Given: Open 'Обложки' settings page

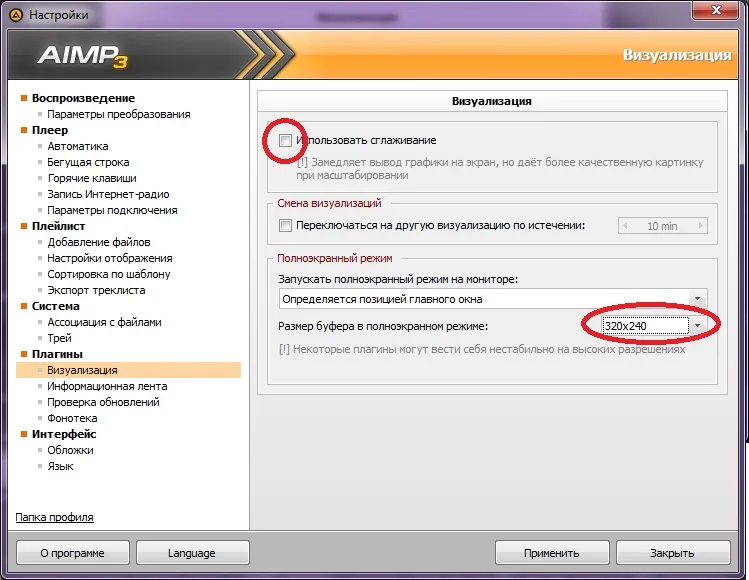Looking at the screenshot, I should point(70,450).
